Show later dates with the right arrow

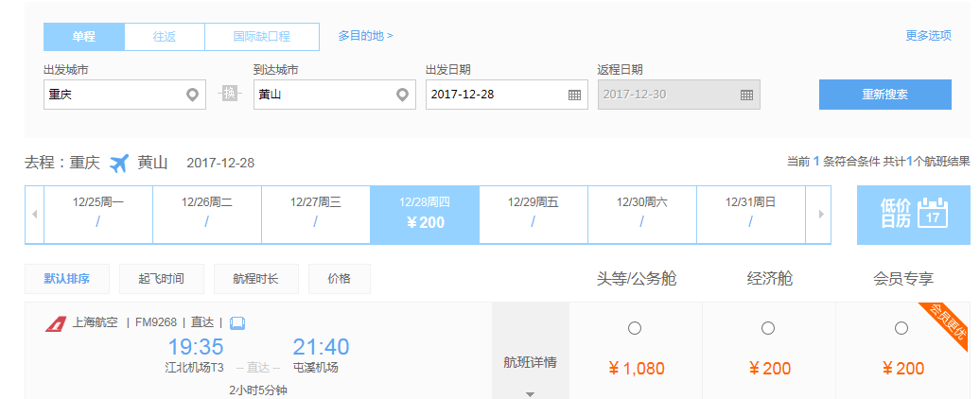[x=821, y=215]
